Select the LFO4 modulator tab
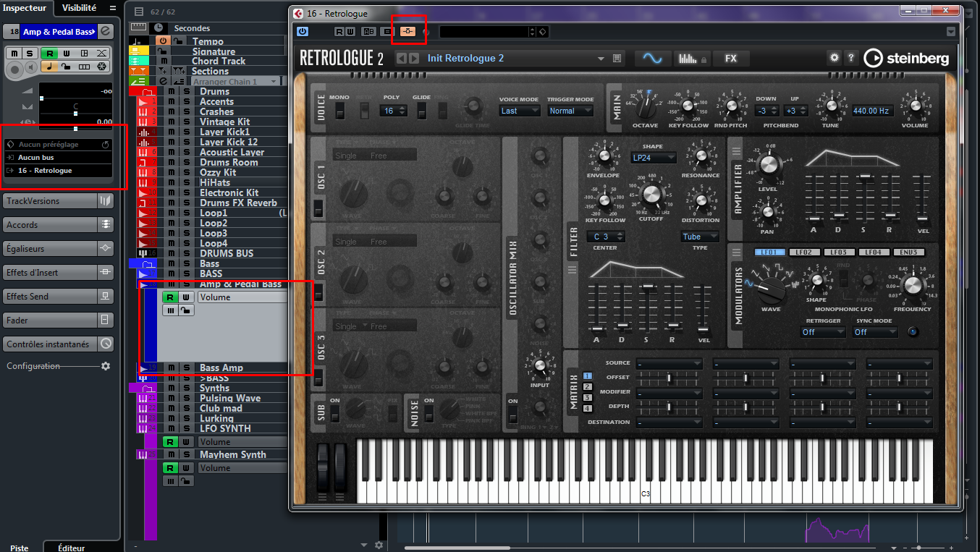 point(873,252)
